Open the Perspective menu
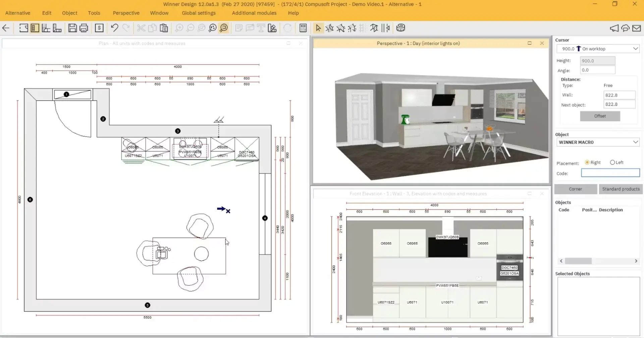This screenshot has width=644, height=338. point(126,13)
